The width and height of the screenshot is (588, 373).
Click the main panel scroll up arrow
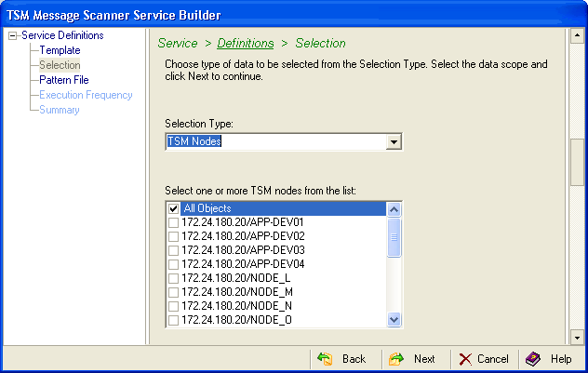(x=577, y=36)
